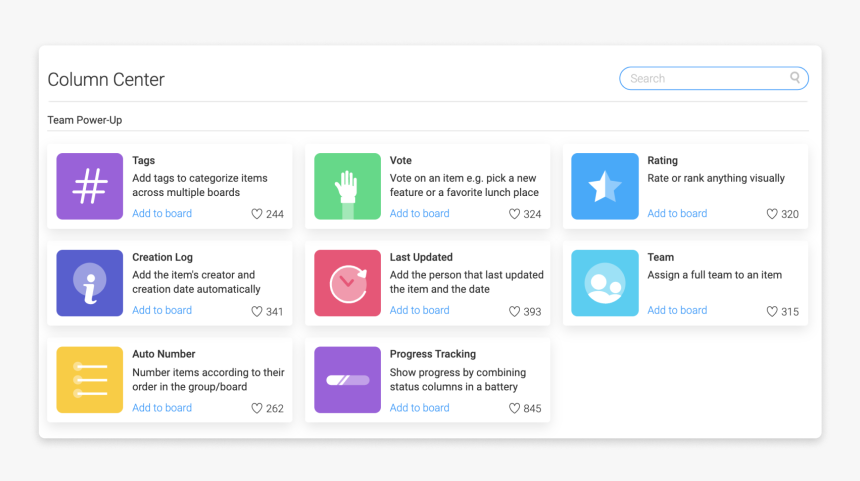Add the Rating column to board
This screenshot has height=481, width=860.
pos(677,213)
